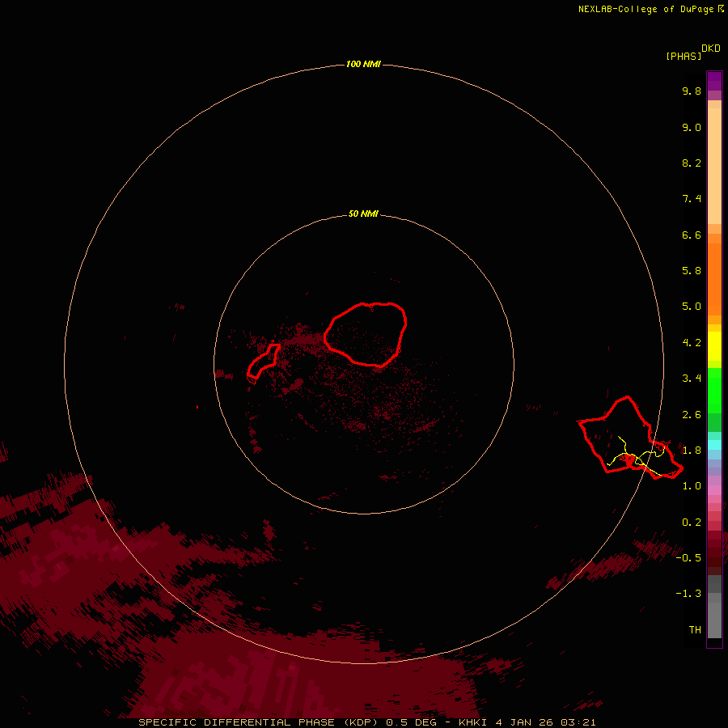Click the cyan color bar segment
728x728 pixels.
[714, 445]
